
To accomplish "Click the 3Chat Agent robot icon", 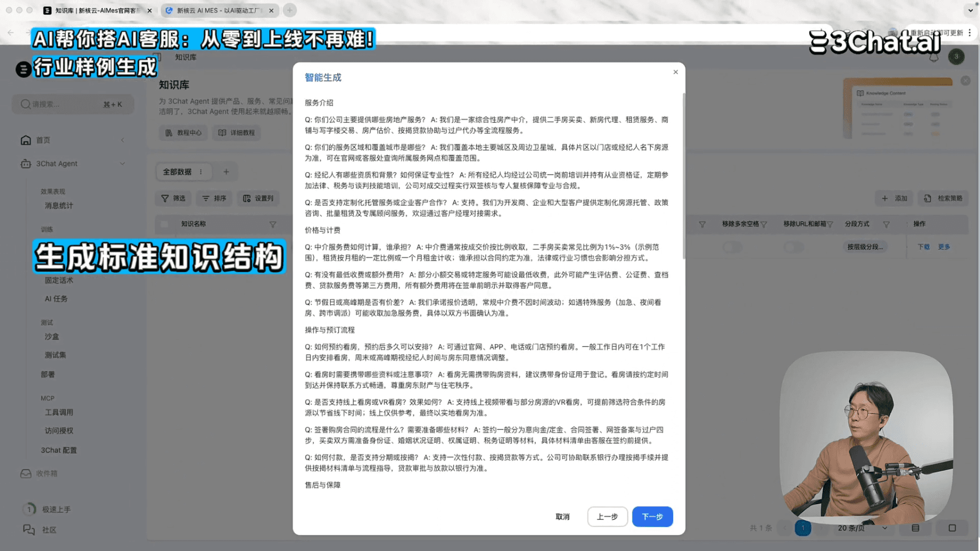I will (26, 164).
